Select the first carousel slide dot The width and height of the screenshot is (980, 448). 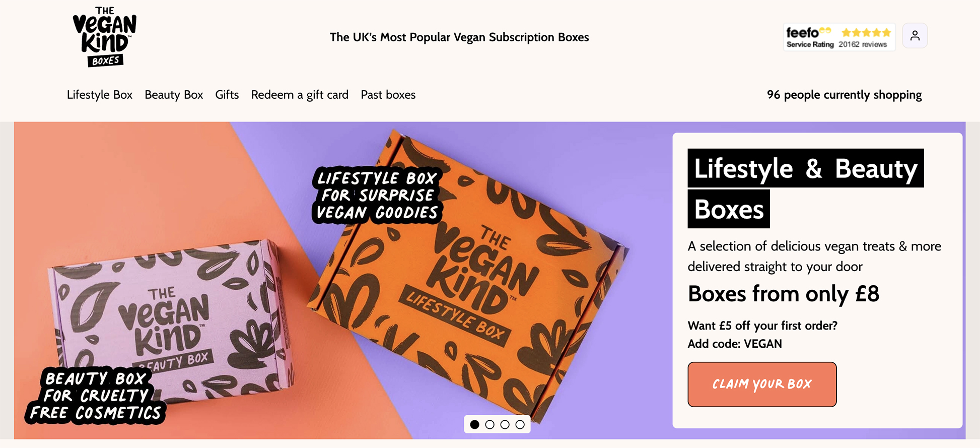coord(474,424)
